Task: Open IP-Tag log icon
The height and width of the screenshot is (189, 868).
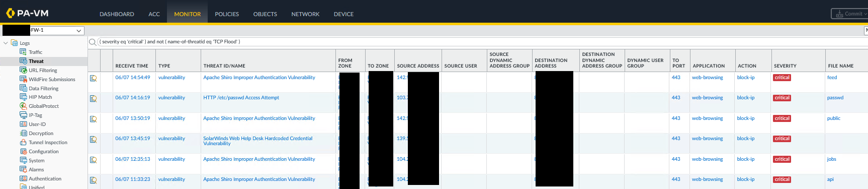Action: click(23, 115)
